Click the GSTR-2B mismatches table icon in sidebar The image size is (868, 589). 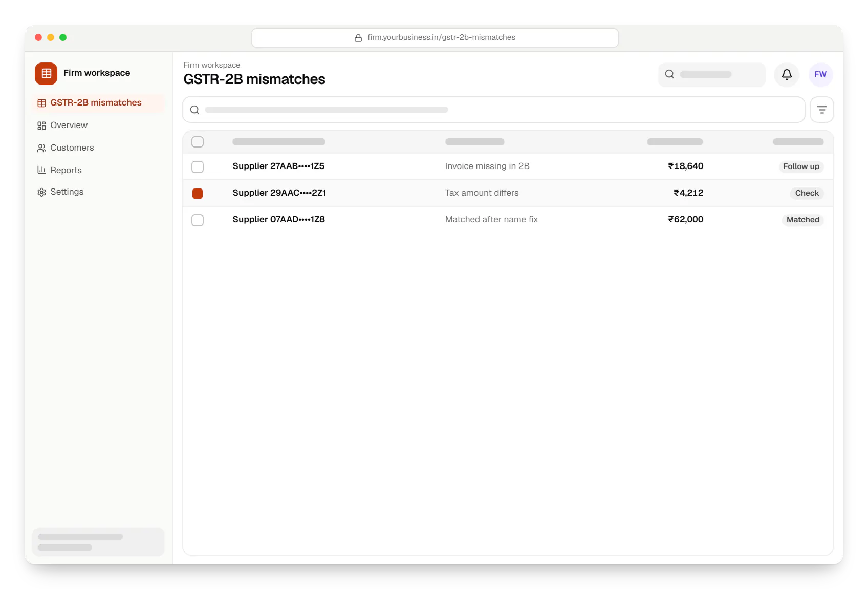coord(41,103)
